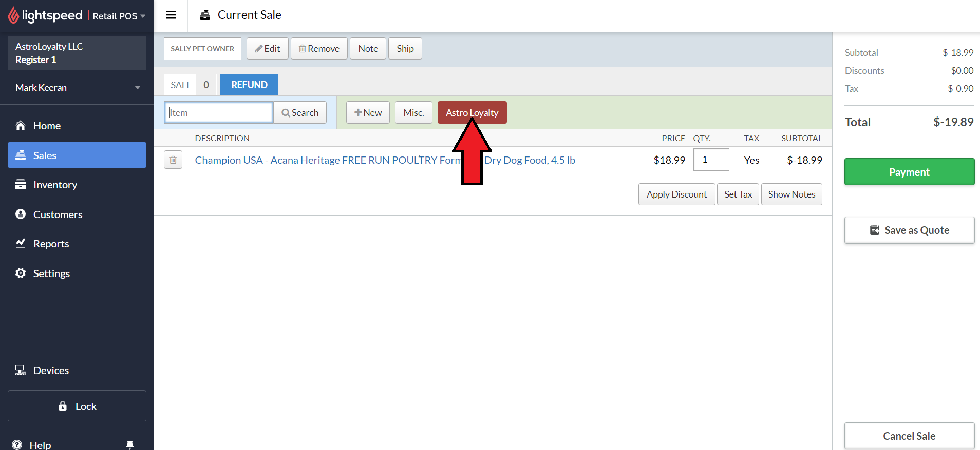The width and height of the screenshot is (980, 450).
Task: Open the Sales section
Action: tap(77, 155)
